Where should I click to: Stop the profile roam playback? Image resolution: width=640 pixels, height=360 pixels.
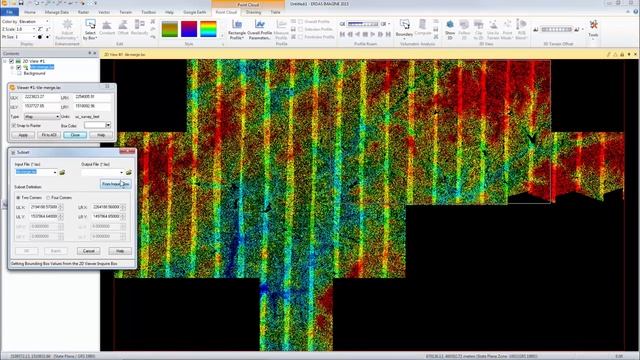tap(365, 35)
